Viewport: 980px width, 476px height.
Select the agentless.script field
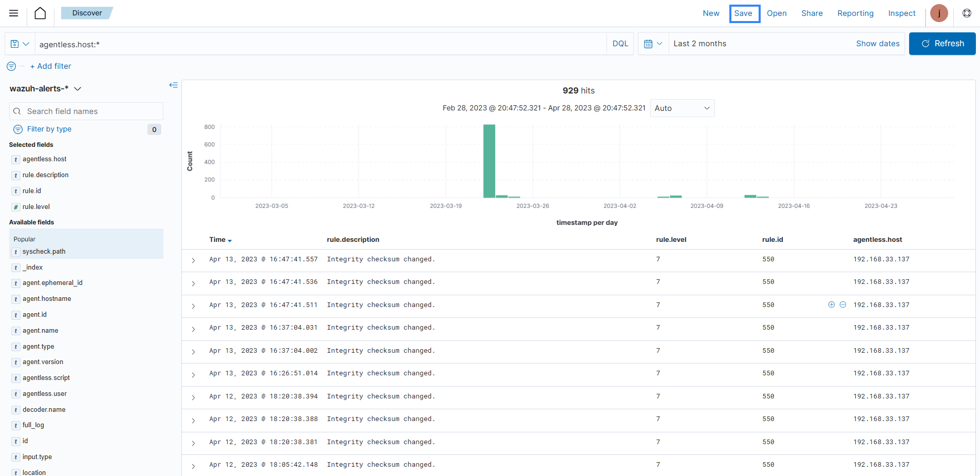click(x=46, y=378)
